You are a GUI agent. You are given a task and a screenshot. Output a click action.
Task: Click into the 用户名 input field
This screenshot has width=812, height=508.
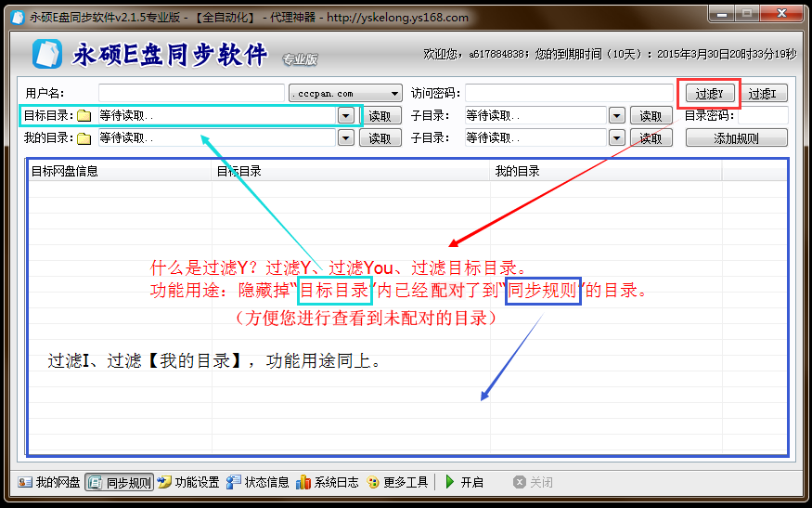pos(191,94)
